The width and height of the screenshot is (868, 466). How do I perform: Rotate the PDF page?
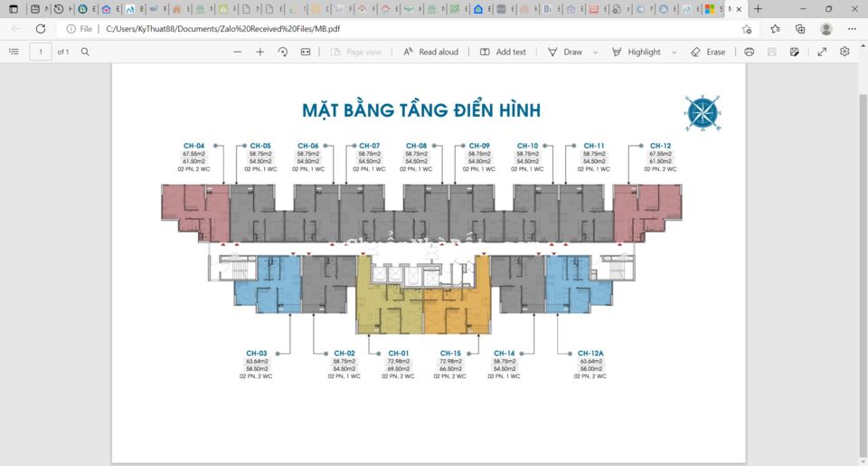coord(283,52)
